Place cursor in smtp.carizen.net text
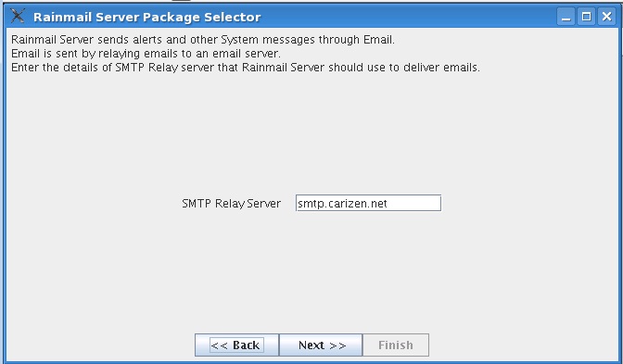Screen dimensions: 623x364 [342, 204]
